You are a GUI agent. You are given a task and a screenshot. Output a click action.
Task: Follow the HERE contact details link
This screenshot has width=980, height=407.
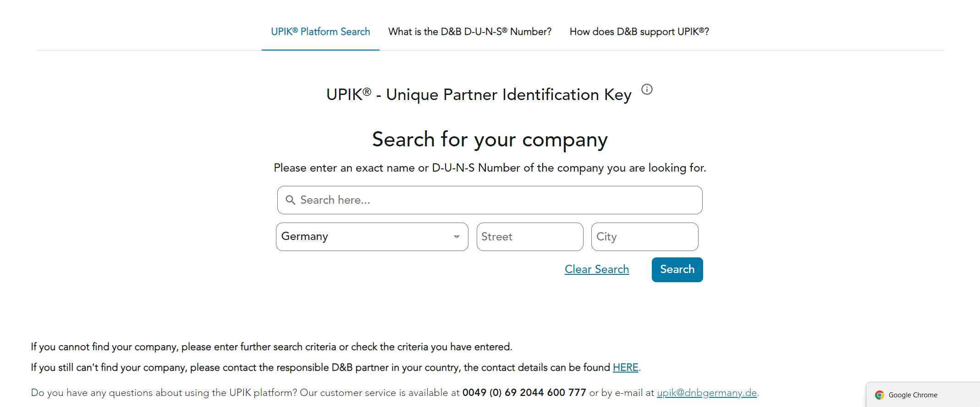point(625,368)
